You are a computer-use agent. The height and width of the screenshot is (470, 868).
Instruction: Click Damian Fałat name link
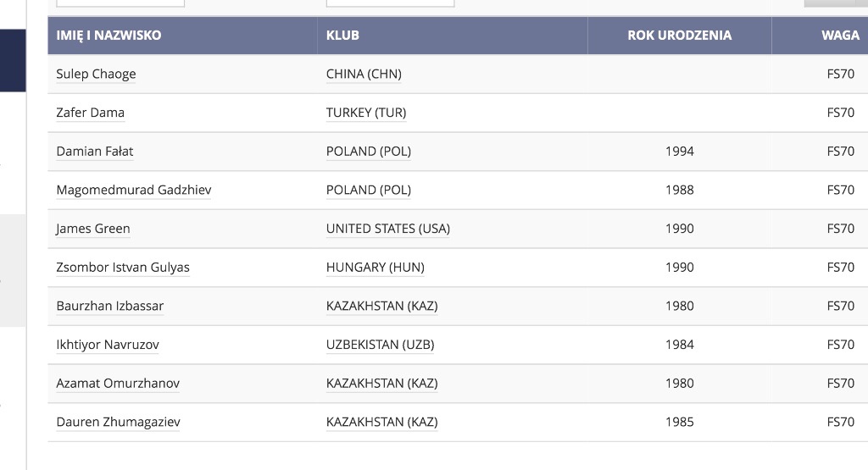coord(95,152)
